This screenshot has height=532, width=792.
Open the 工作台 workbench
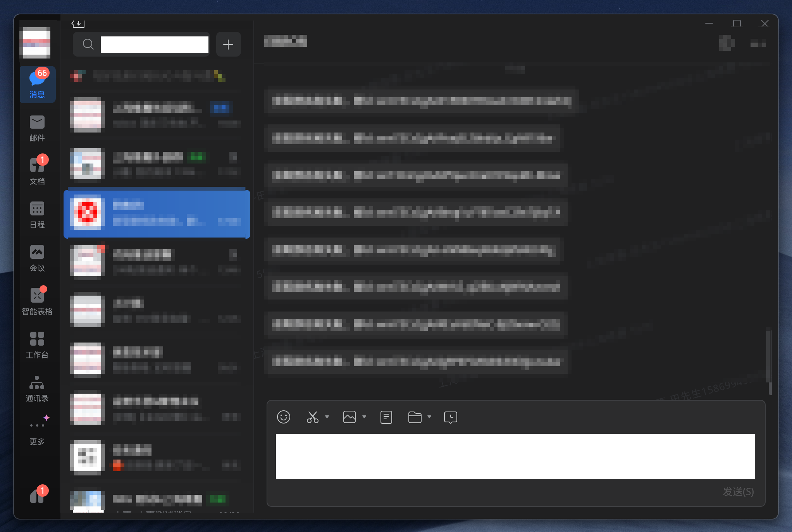coord(37,345)
